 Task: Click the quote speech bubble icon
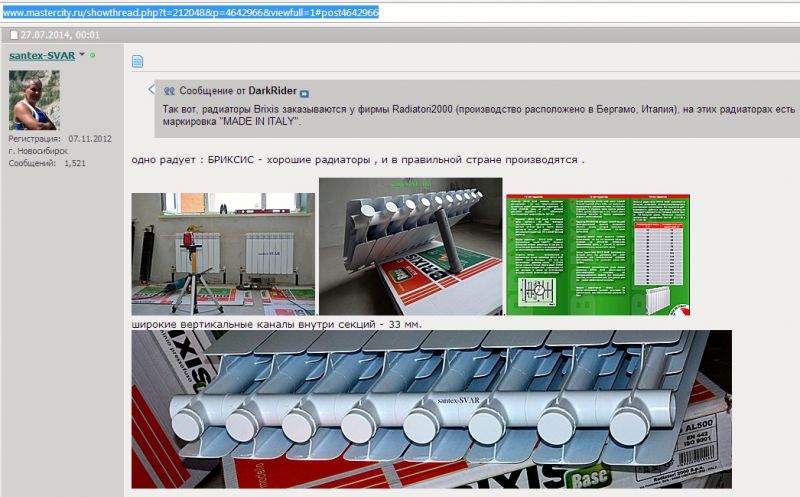pyautogui.click(x=169, y=90)
